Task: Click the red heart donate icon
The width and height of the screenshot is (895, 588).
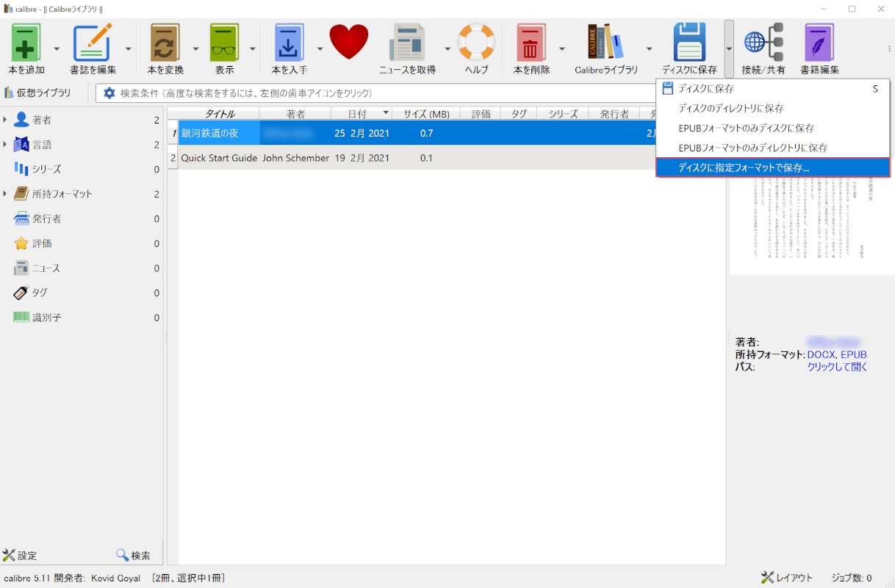Action: tap(348, 43)
